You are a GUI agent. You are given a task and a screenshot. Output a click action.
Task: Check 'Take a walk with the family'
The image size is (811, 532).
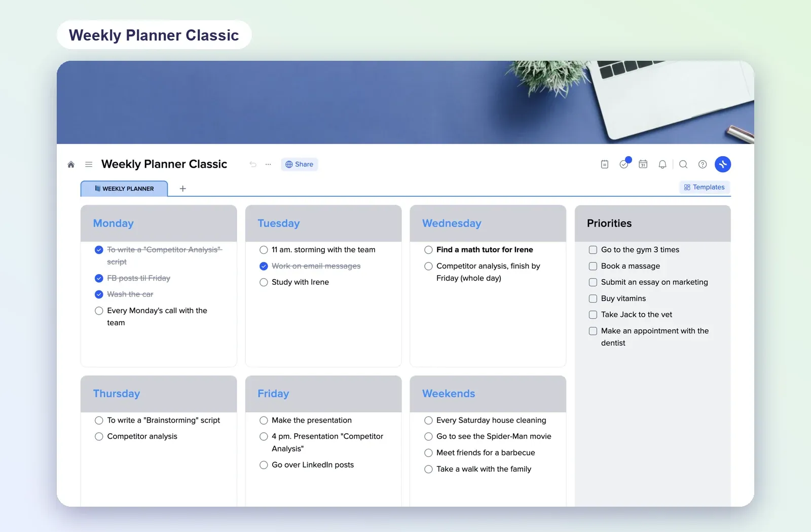[x=428, y=469]
